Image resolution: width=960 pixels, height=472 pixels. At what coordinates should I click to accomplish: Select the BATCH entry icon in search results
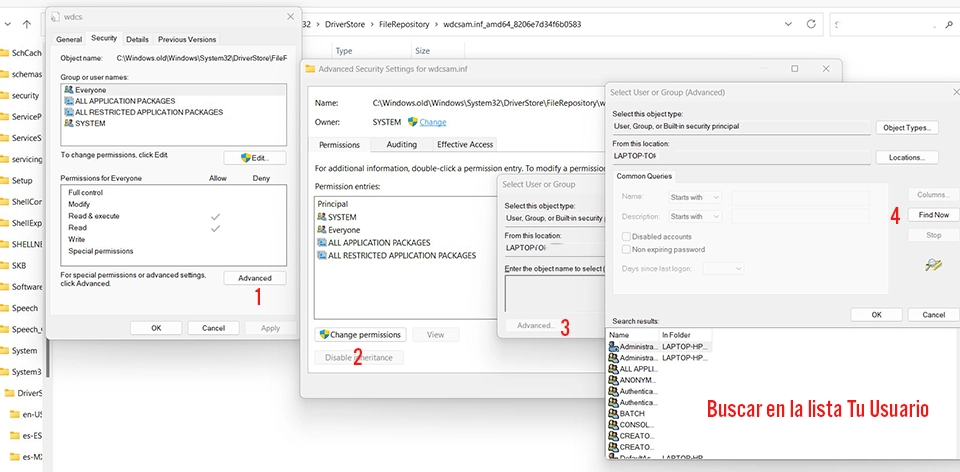pos(613,413)
